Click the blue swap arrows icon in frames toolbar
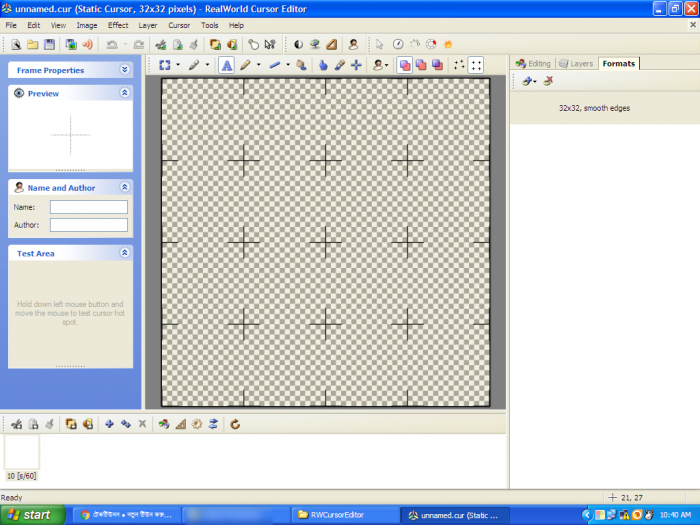 click(x=213, y=424)
